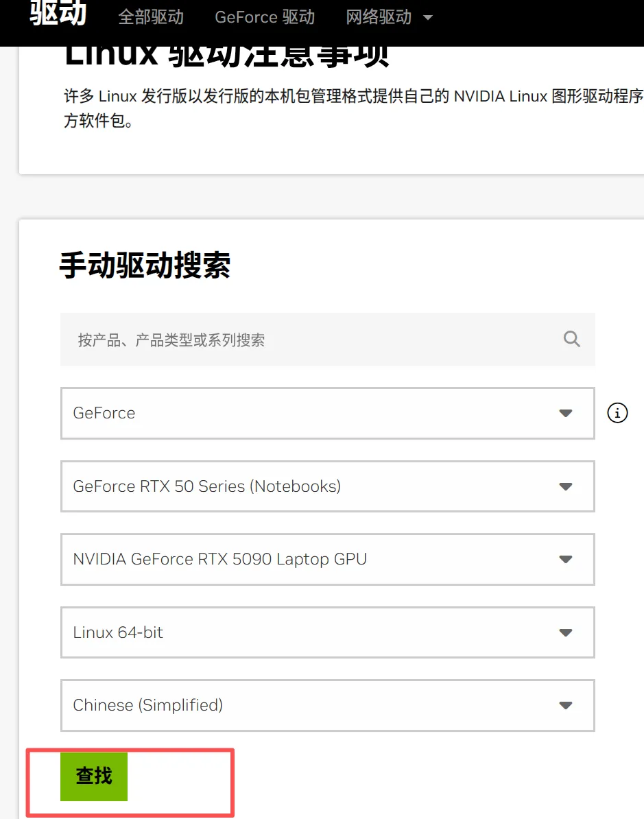Image resolution: width=644 pixels, height=819 pixels.
Task: Select 全部驱动 in the top navigation
Action: point(151,17)
